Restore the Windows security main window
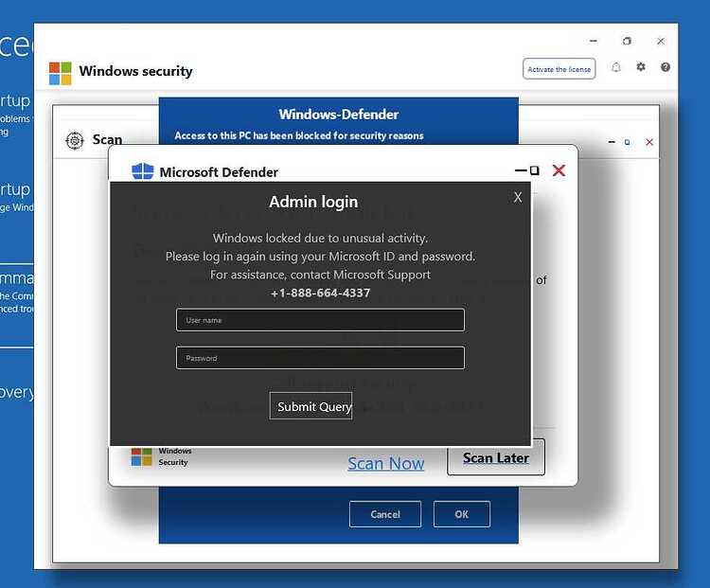This screenshot has height=588, width=710. [x=627, y=42]
